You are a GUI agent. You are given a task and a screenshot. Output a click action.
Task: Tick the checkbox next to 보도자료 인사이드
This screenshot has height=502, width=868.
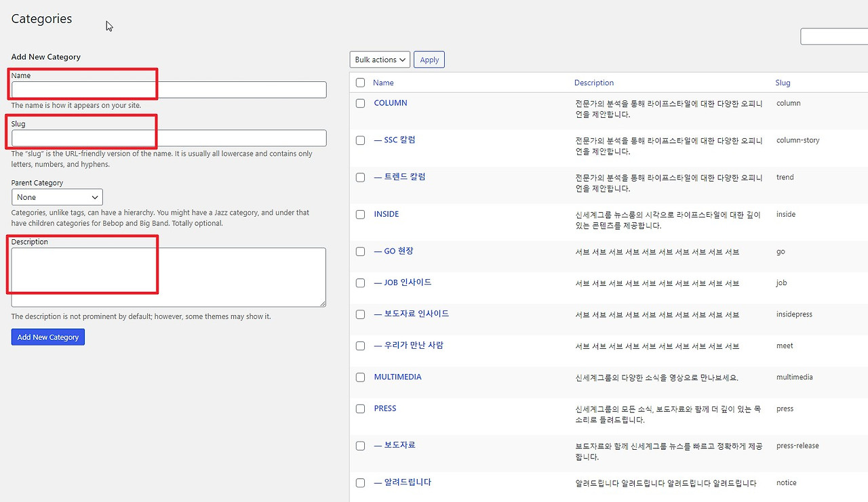[361, 314]
